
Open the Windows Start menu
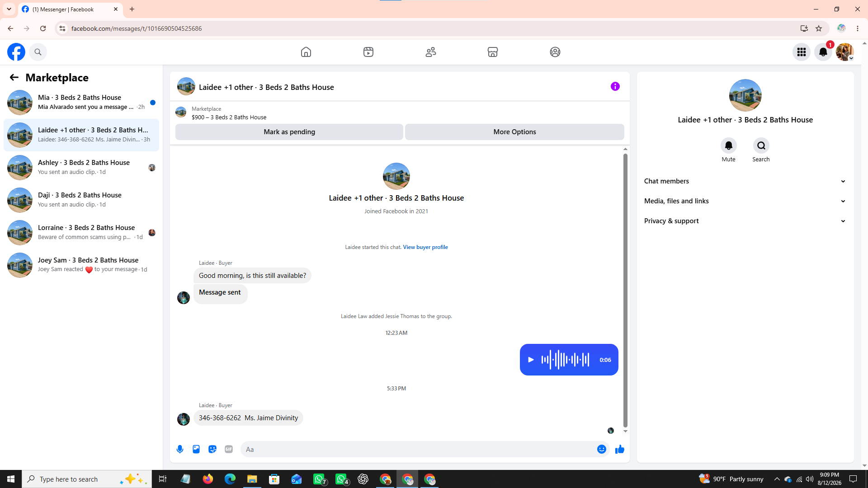point(11,479)
